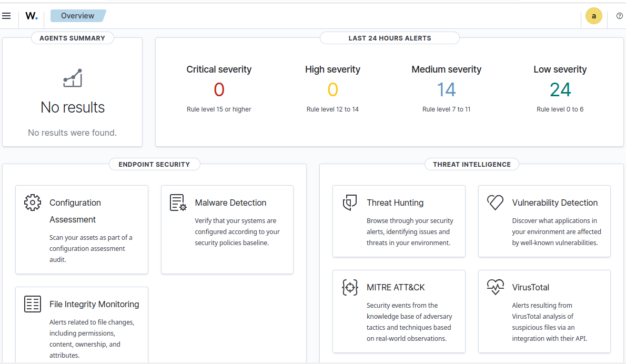Open medium severity alerts count 14
The width and height of the screenshot is (626, 364).
pyautogui.click(x=446, y=89)
